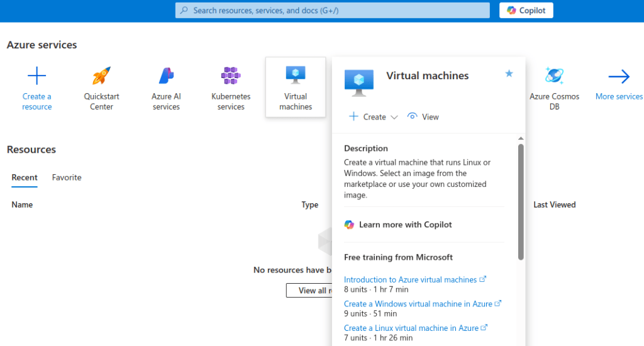
Task: Open Create a Linux virtual machine link
Action: coord(411,328)
